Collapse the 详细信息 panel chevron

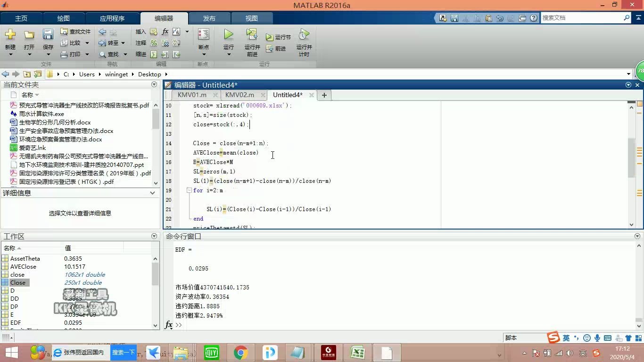[x=152, y=193]
